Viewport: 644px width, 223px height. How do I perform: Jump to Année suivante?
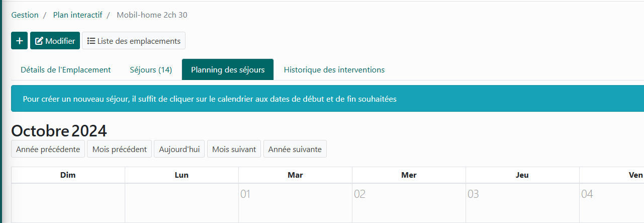coord(295,149)
